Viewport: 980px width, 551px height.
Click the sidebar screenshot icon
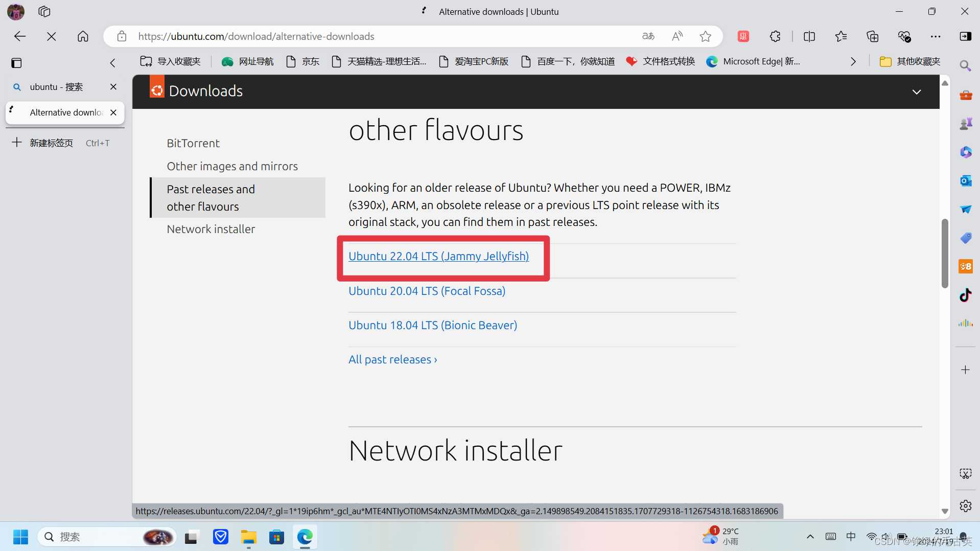pyautogui.click(x=966, y=474)
